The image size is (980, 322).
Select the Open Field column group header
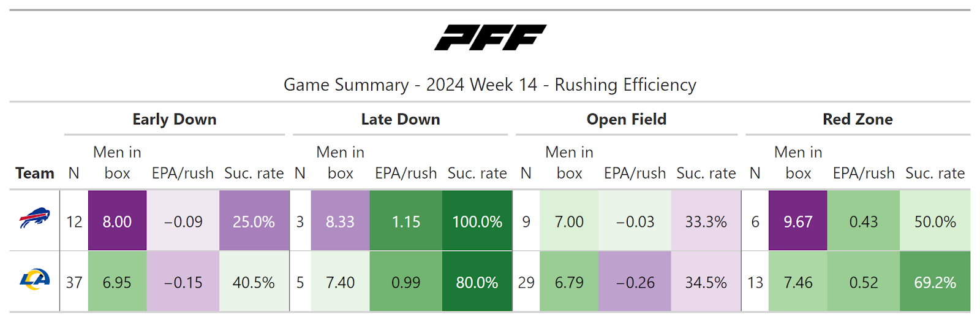pyautogui.click(x=627, y=119)
